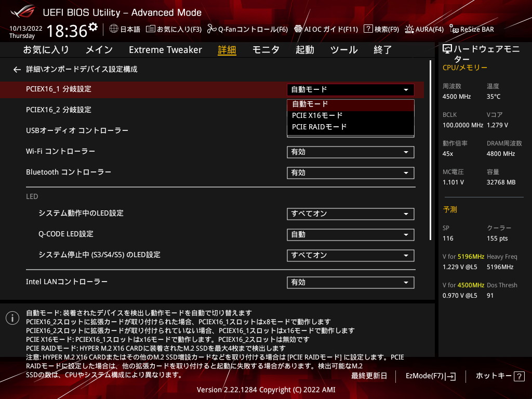Select USBオーディオ コントローラー row label

[77, 130]
